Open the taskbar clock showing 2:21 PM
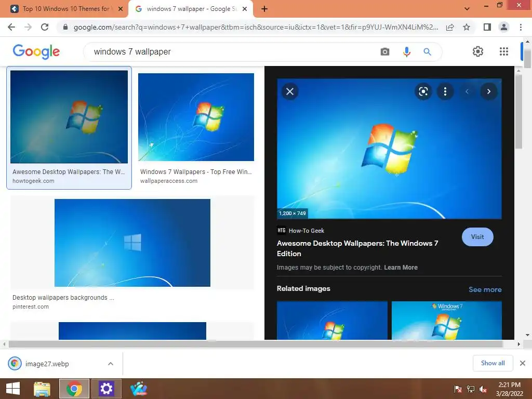The image size is (532, 399). 509,389
